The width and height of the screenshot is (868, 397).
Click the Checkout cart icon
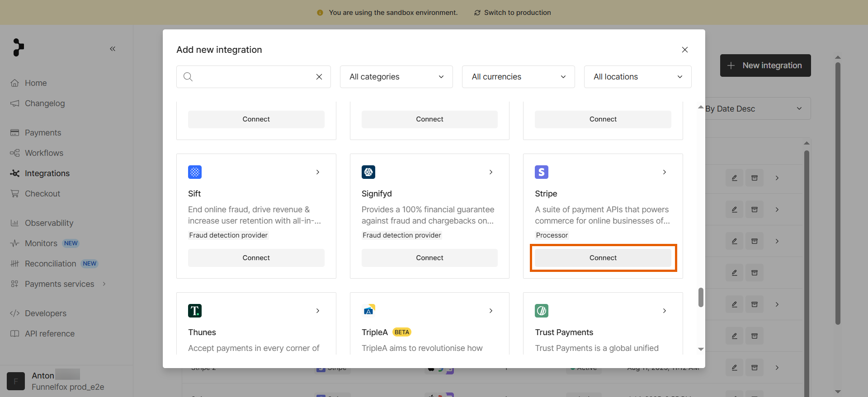[x=15, y=194]
